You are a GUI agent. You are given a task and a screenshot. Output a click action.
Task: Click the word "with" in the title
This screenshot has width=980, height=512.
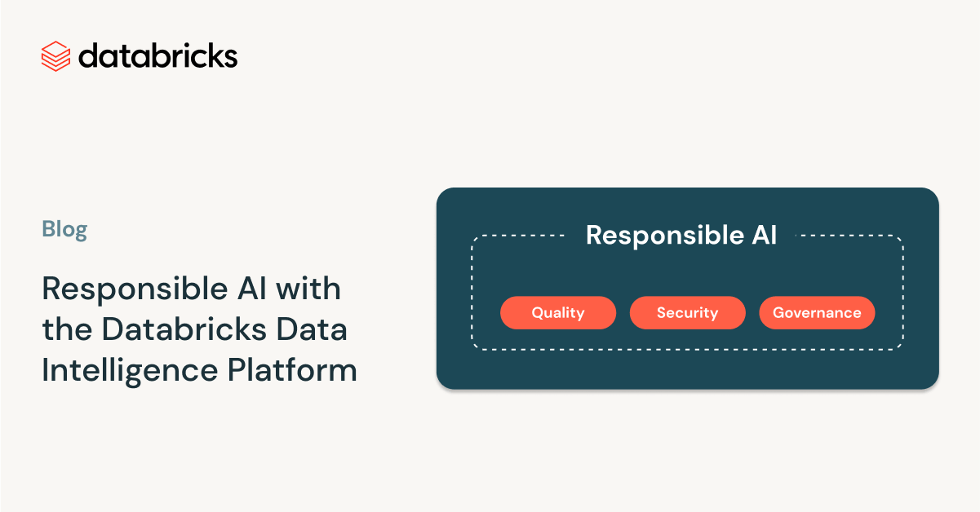(x=308, y=289)
